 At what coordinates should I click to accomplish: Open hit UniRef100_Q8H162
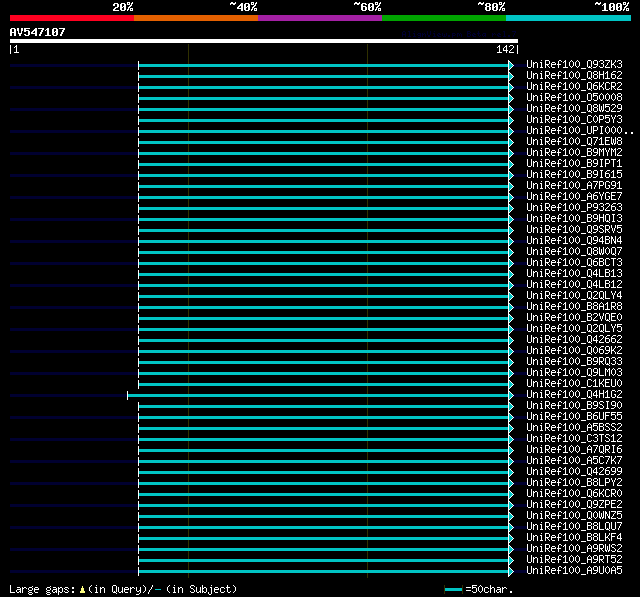pyautogui.click(x=574, y=75)
